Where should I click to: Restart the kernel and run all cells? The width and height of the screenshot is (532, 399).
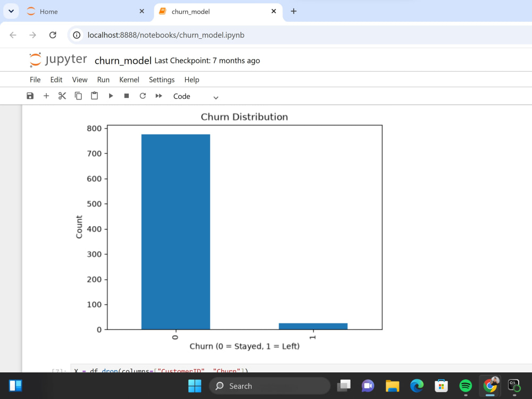point(159,96)
